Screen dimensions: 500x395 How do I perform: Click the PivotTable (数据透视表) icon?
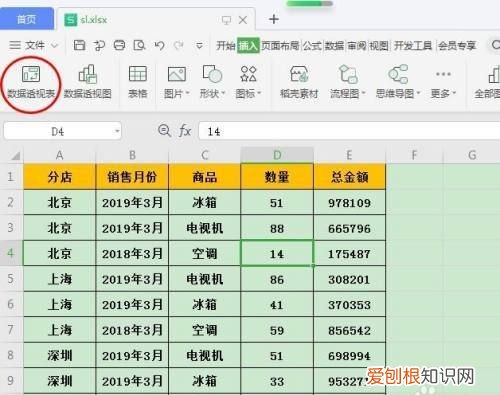click(x=31, y=74)
